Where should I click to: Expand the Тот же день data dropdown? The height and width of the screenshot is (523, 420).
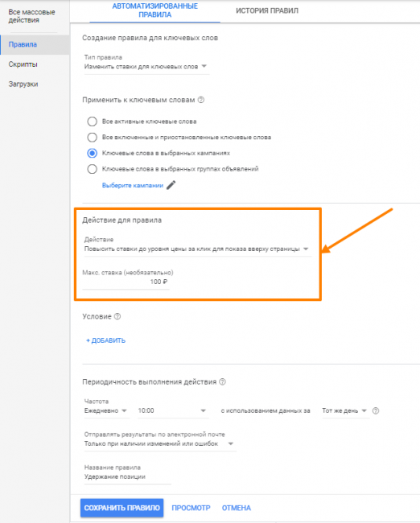(345, 410)
